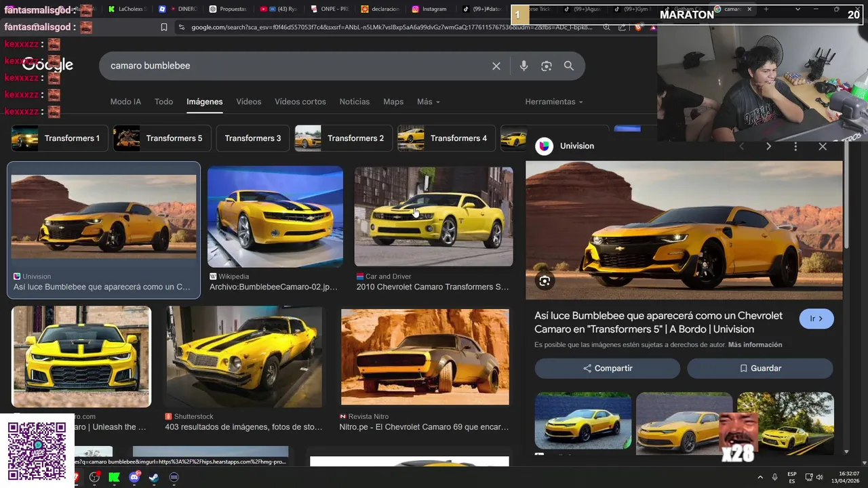Switch to the Noticias tab
Image resolution: width=868 pixels, height=488 pixels.
point(355,102)
